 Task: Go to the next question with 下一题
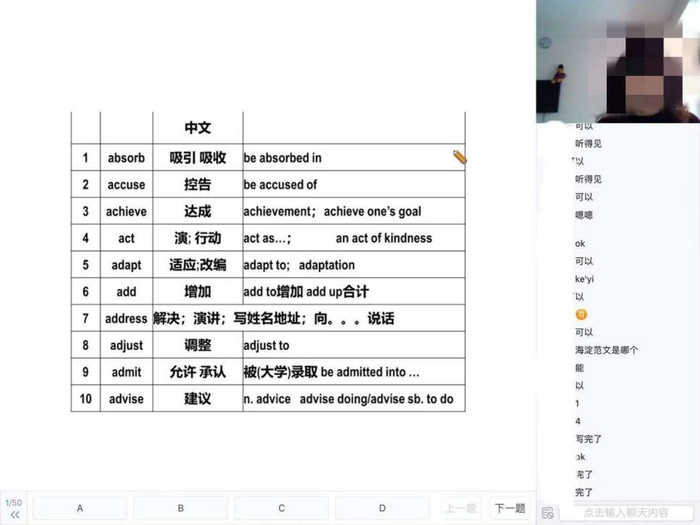point(510,508)
